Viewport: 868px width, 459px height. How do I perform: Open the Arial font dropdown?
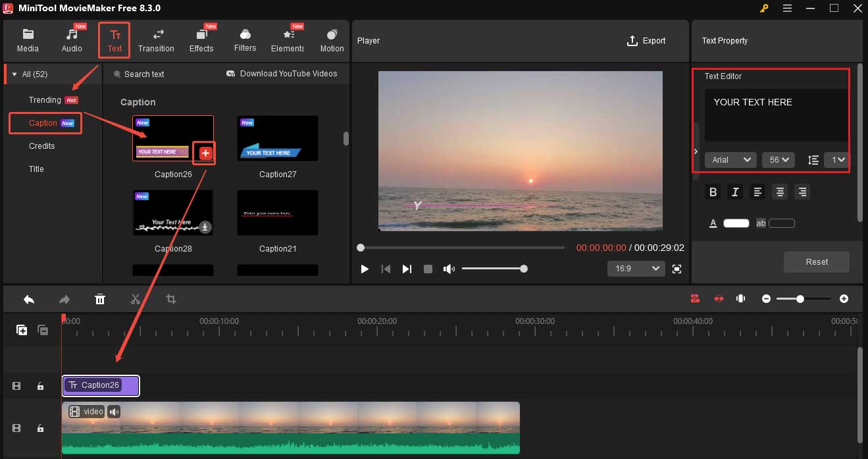730,160
